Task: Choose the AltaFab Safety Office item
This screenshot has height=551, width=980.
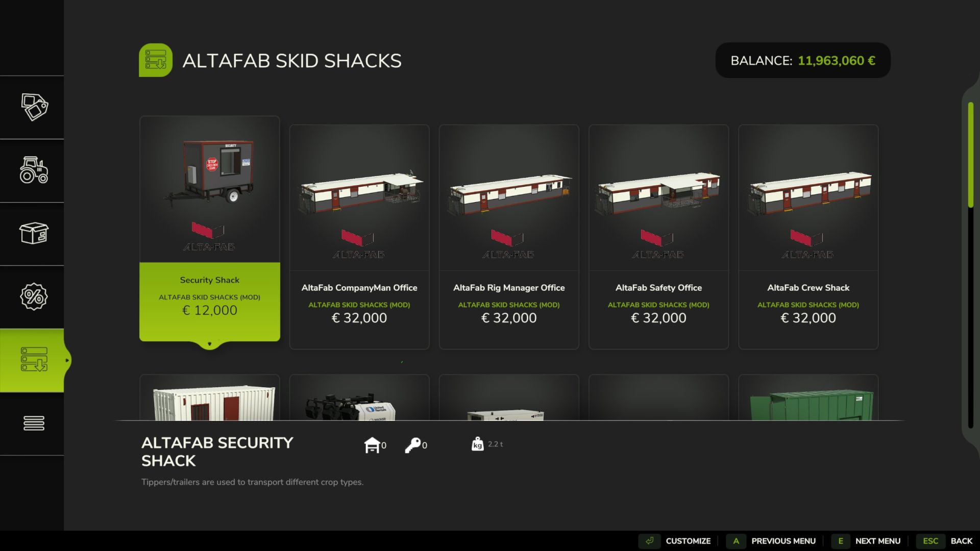Action: 658,237
